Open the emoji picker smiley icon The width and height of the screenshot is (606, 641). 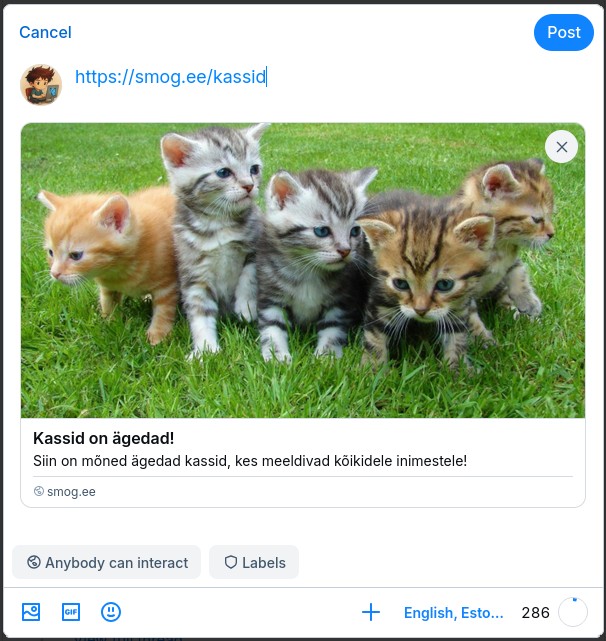[x=111, y=612]
